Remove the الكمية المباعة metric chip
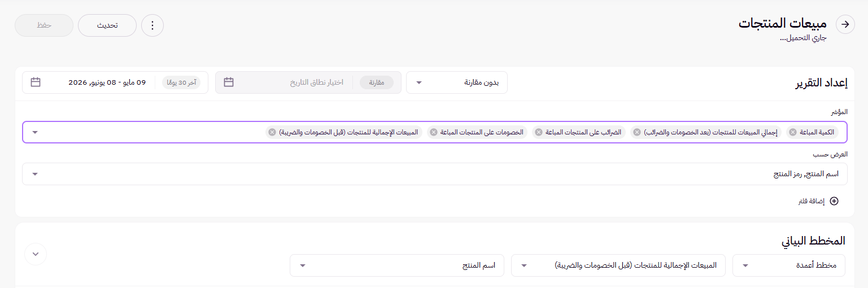This screenshot has height=288, width=868. pos(793,132)
